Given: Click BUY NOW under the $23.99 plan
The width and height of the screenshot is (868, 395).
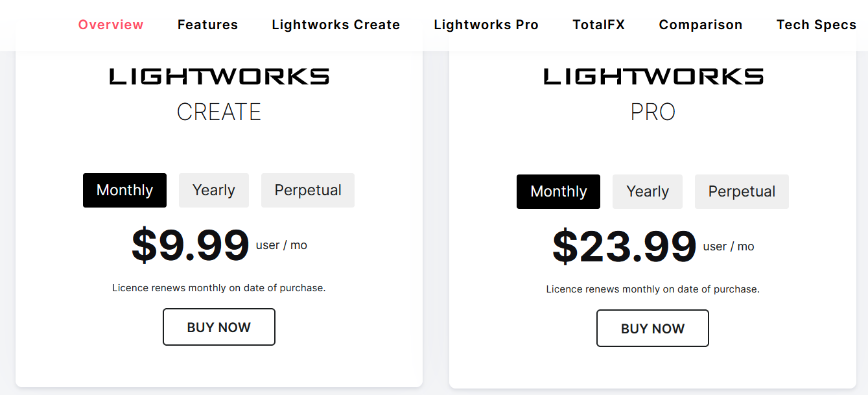Looking at the screenshot, I should pos(653,328).
